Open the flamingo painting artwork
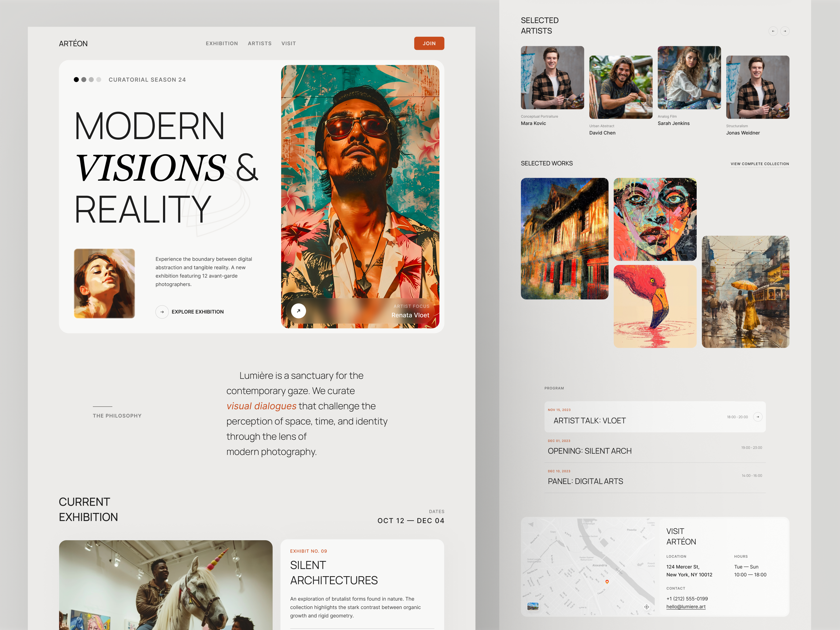This screenshot has width=840, height=630. point(655,306)
